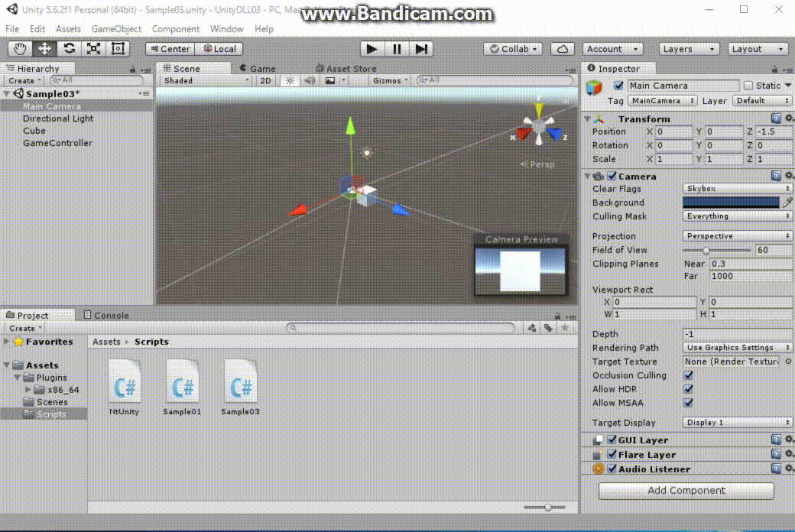Viewport: 795px width, 532px height.
Task: Click the Pause button
Action: tap(397, 48)
